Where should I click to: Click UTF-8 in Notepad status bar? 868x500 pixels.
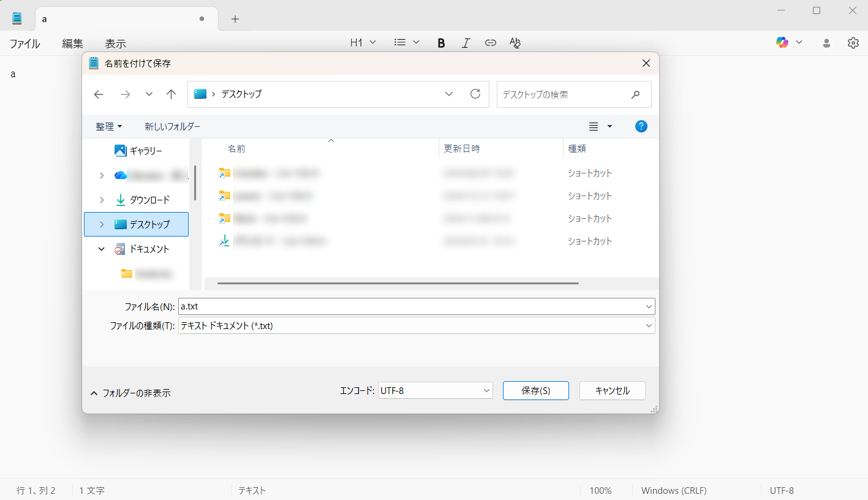(x=782, y=491)
